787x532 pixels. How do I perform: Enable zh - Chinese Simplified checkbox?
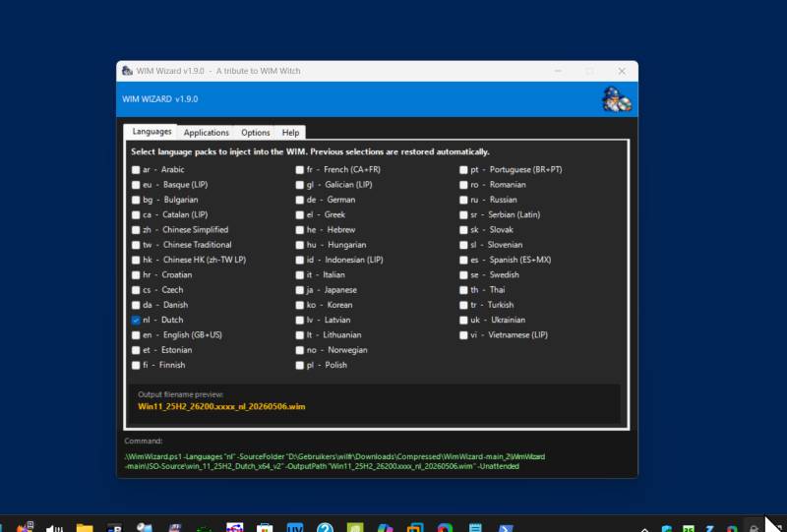pyautogui.click(x=136, y=230)
